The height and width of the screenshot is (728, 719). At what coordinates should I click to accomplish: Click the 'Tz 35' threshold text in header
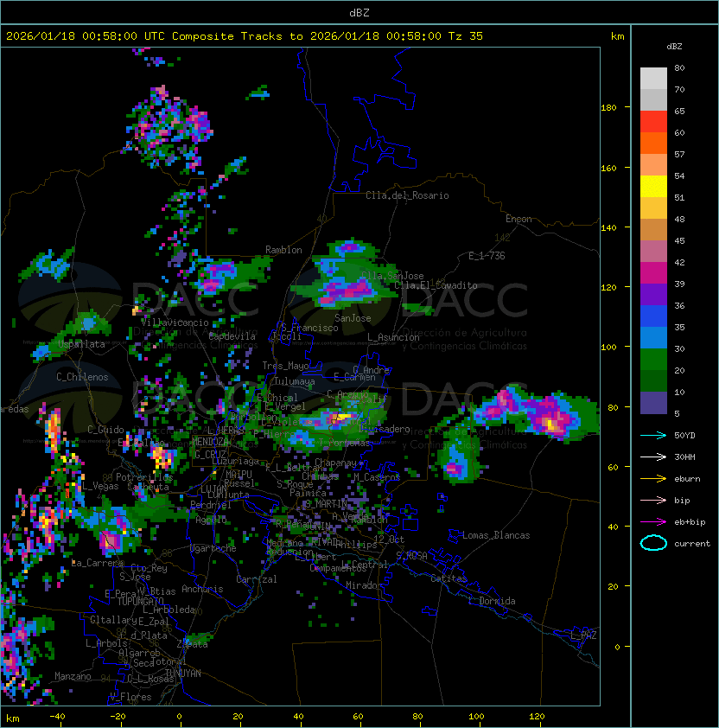466,36
